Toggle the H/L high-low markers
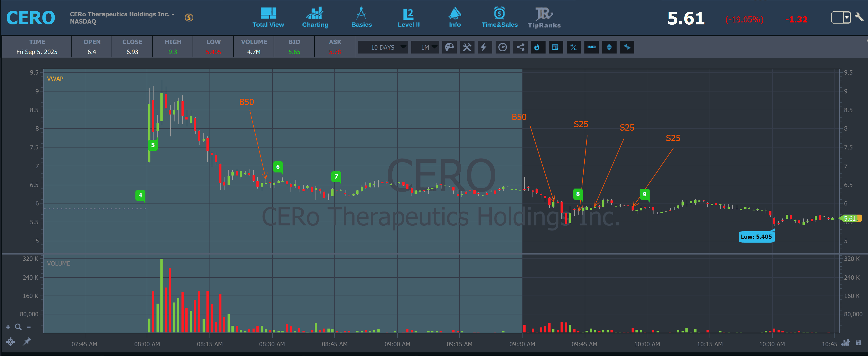The height and width of the screenshot is (356, 868). [573, 47]
